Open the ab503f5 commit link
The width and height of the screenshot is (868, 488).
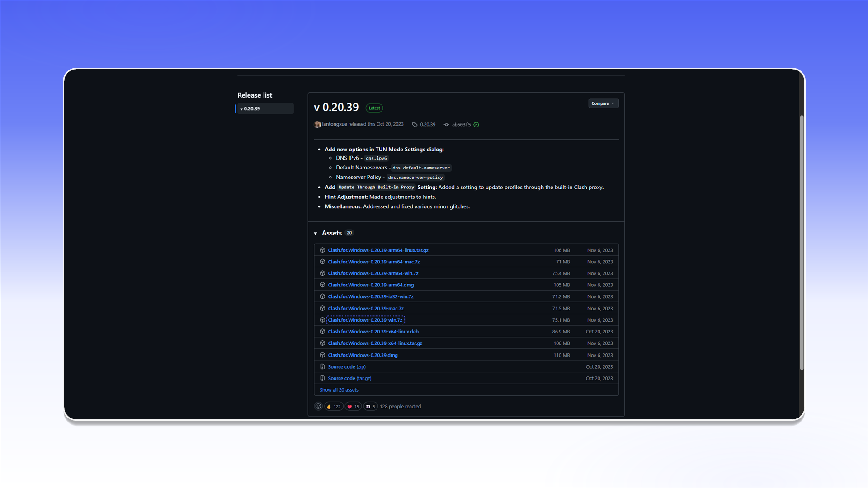461,125
